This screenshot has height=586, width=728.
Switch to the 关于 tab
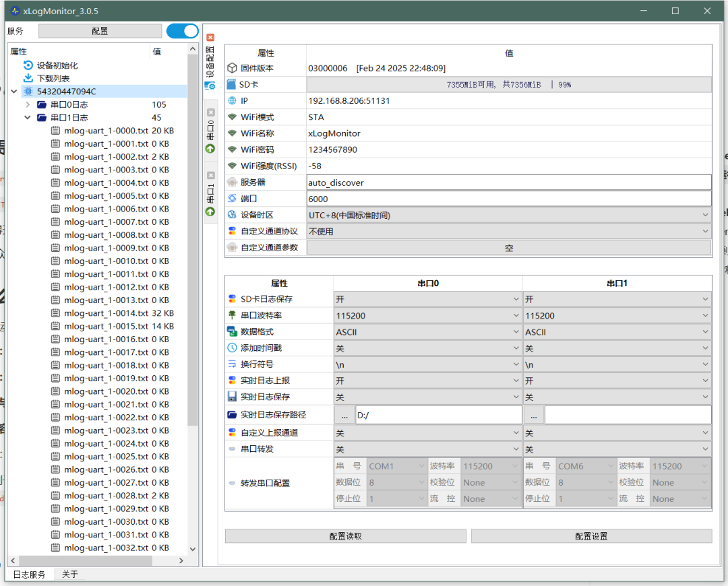click(x=69, y=575)
